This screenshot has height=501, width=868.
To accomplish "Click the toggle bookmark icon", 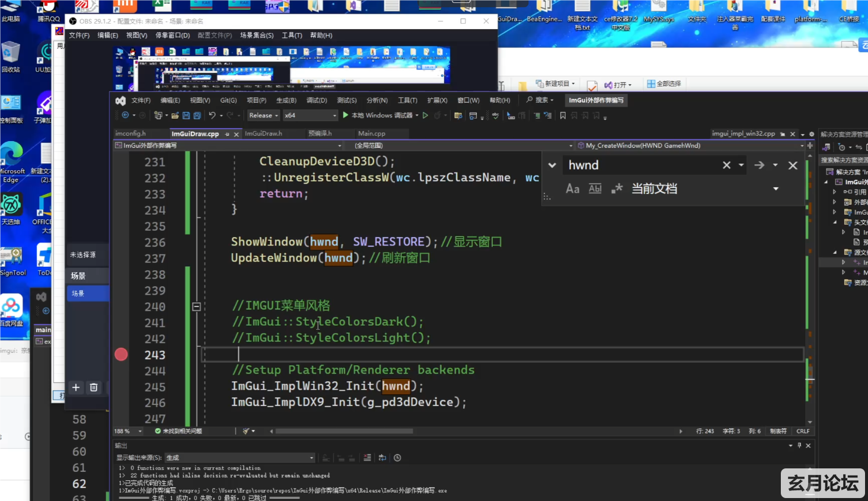I will click(563, 115).
